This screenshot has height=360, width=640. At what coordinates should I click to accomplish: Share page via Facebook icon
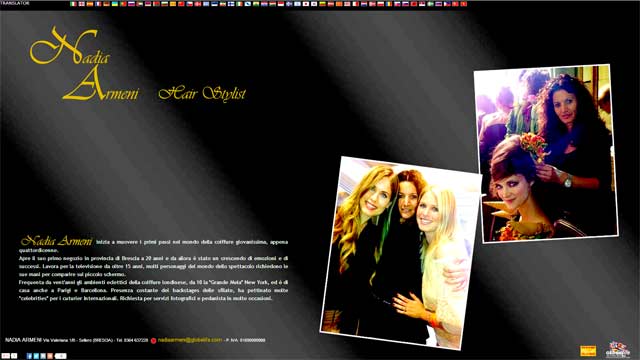click(x=29, y=356)
